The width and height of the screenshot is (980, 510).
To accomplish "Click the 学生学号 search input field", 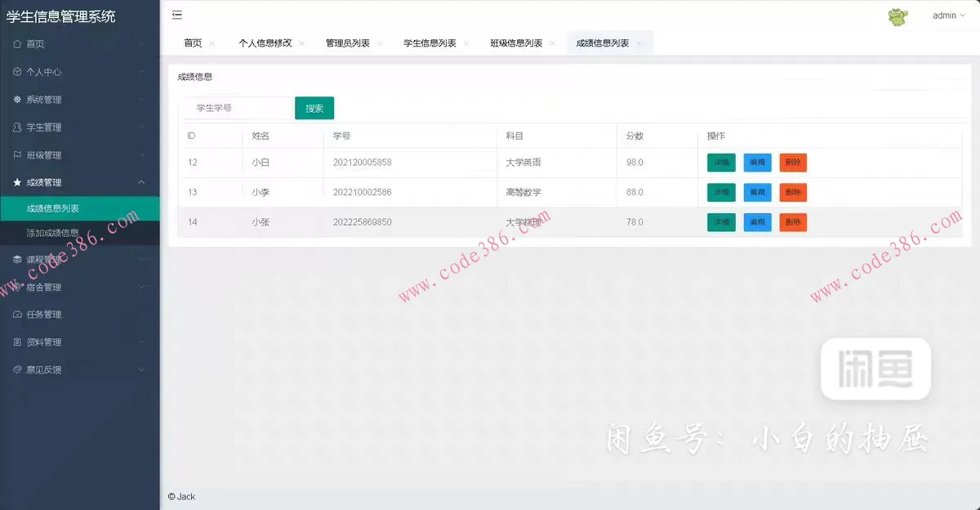I will pyautogui.click(x=237, y=107).
